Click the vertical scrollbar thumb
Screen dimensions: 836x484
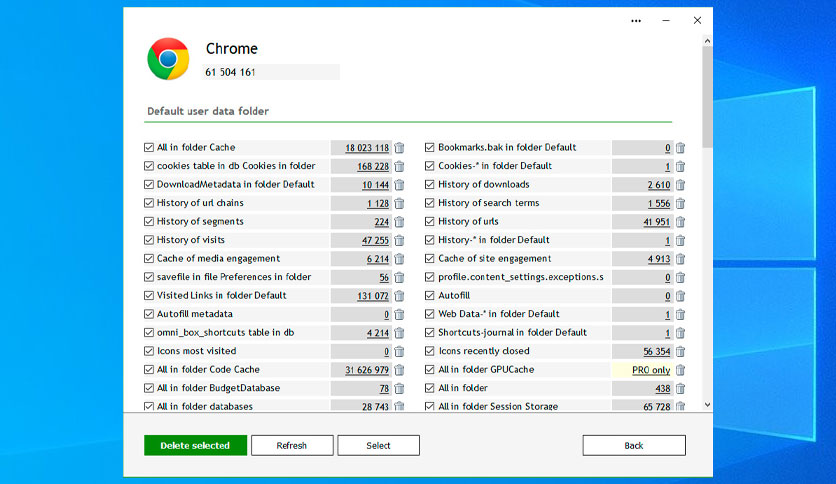pos(708,97)
